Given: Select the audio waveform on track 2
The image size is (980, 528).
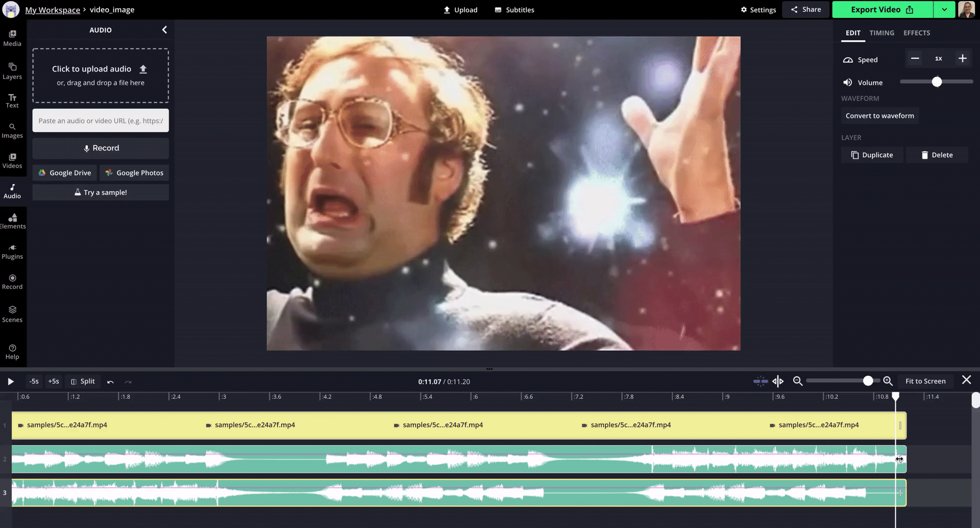Looking at the screenshot, I should click(459, 459).
